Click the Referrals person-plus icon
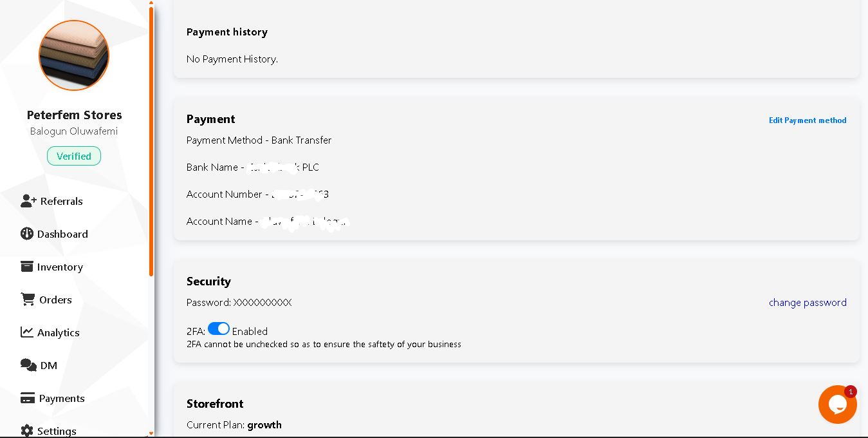868x438 pixels. (28, 201)
